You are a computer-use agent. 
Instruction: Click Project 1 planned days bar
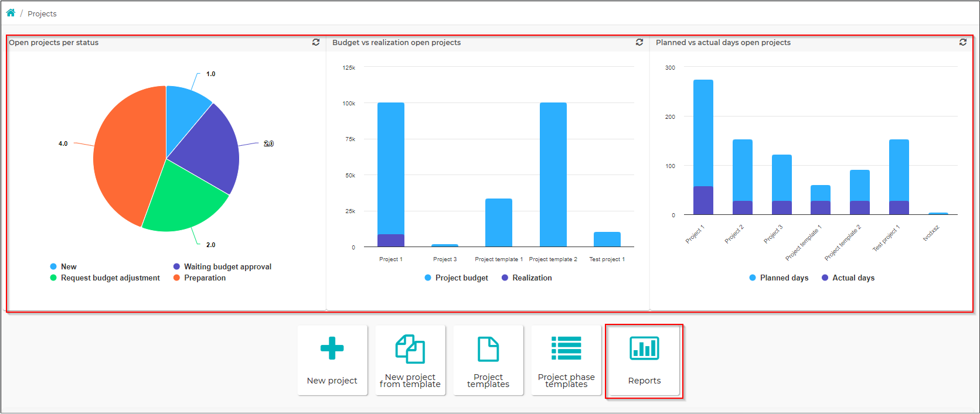tap(703, 133)
